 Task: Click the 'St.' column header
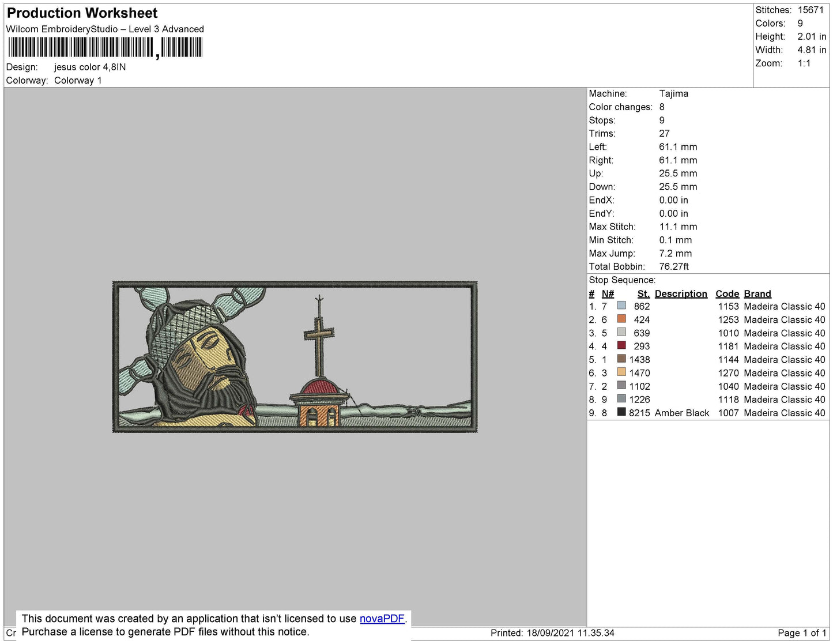pos(643,293)
